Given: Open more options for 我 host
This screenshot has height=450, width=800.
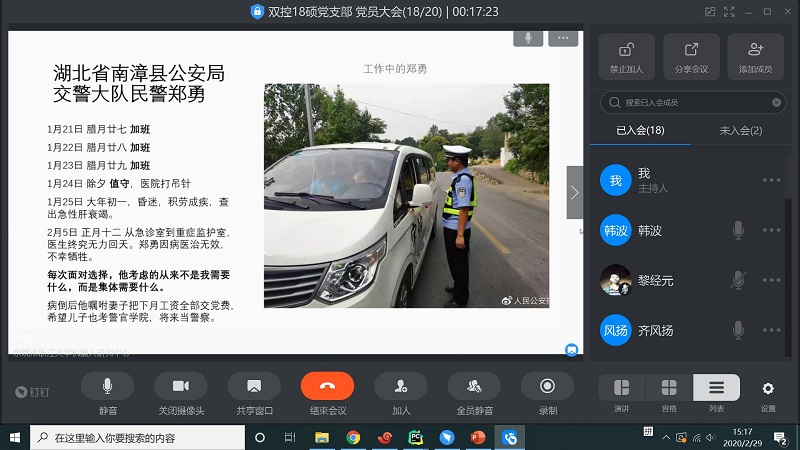Looking at the screenshot, I should (771, 180).
